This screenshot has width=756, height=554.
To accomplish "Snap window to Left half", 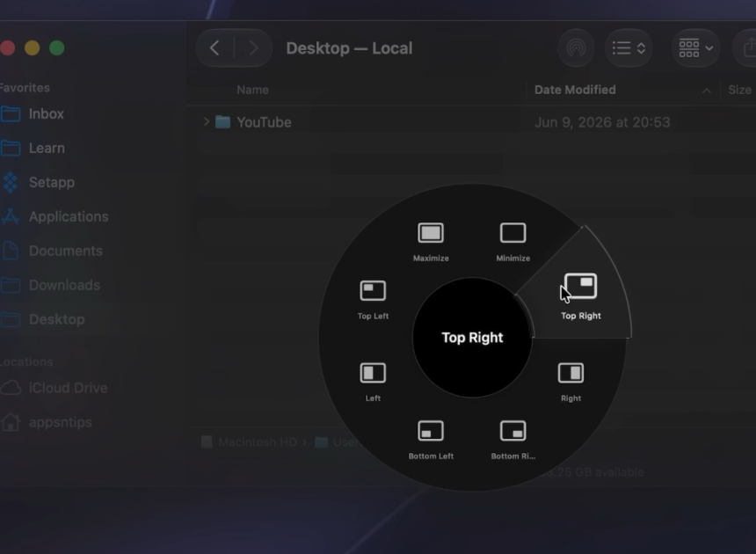I will (x=373, y=382).
